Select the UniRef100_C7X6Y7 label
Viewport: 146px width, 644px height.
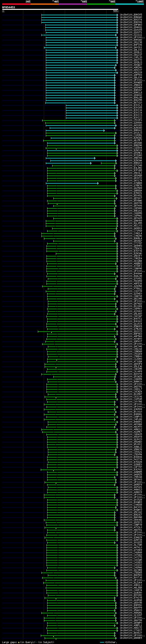[131, 630]
